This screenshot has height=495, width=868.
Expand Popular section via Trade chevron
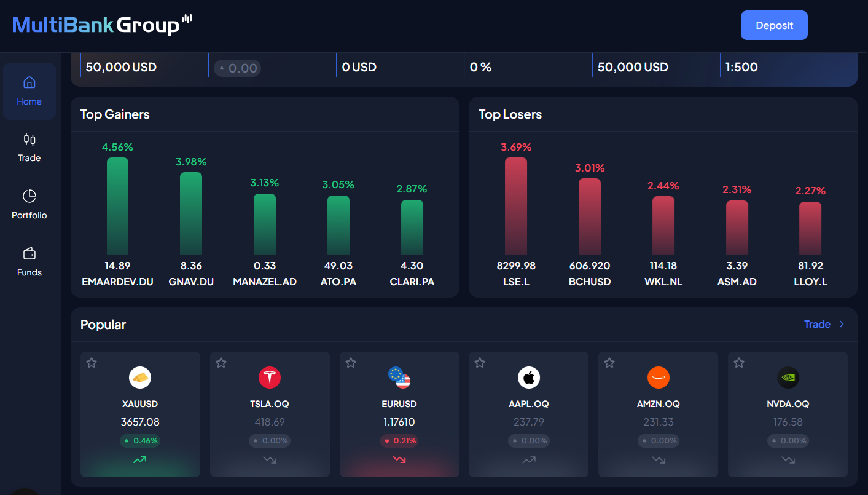tap(842, 324)
